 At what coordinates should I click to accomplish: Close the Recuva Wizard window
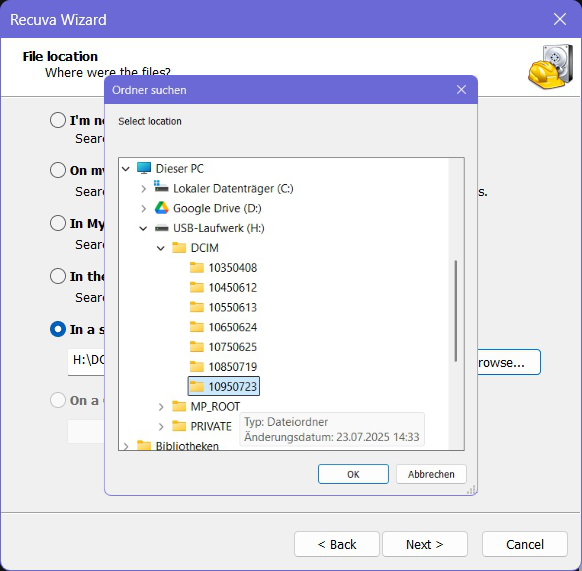coord(560,19)
